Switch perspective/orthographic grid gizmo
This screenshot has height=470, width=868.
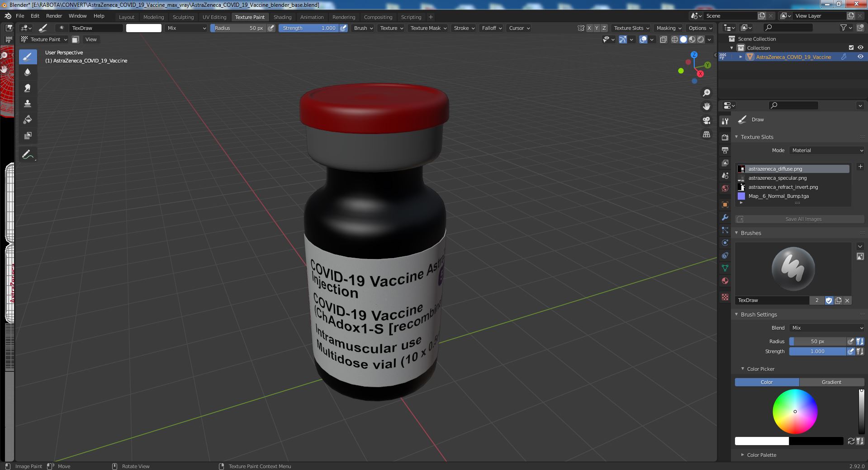point(707,134)
